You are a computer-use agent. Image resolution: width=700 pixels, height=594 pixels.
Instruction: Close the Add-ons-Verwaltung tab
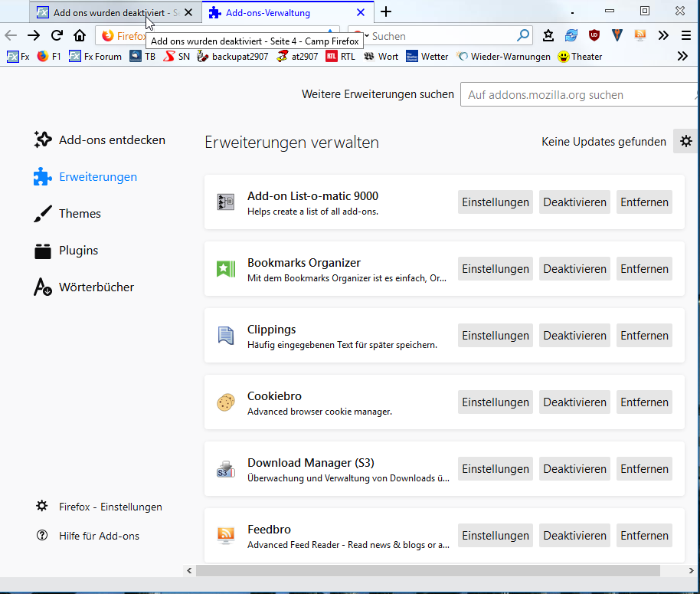pos(361,12)
